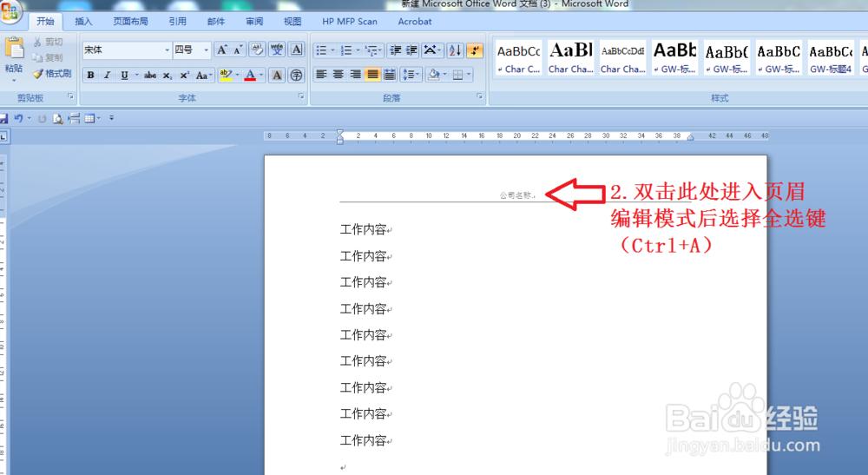Align text left

point(321,74)
